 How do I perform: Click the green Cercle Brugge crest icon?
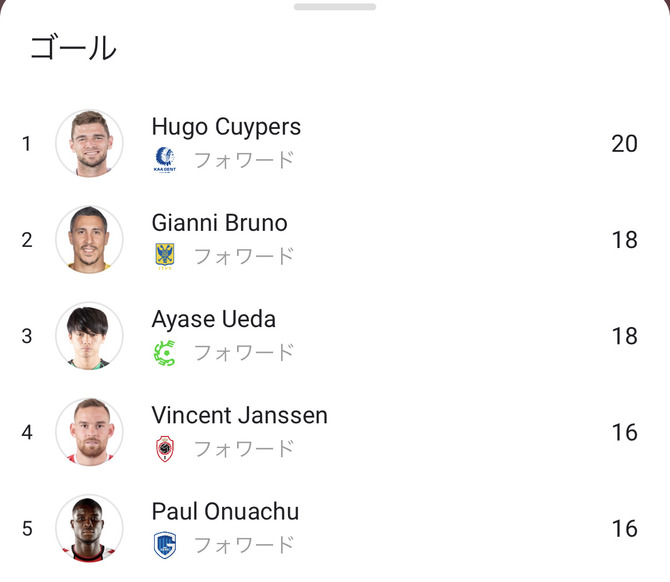click(x=165, y=352)
